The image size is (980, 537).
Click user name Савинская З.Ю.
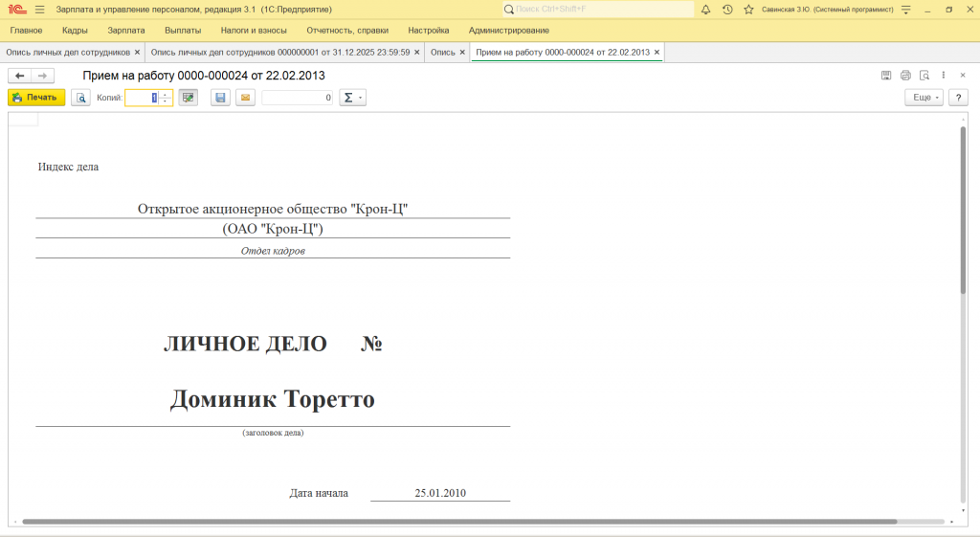(828, 10)
